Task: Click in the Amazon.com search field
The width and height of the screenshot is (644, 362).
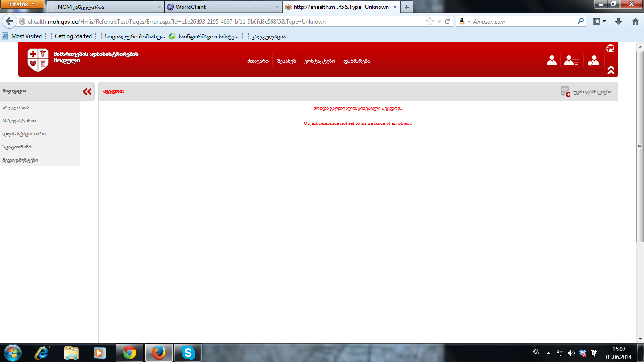Action: (523, 21)
